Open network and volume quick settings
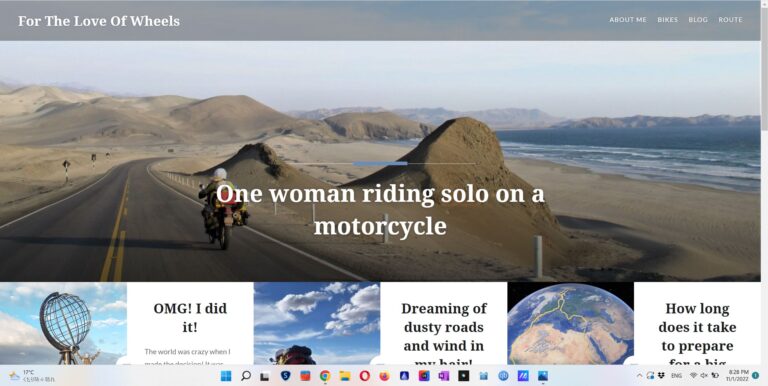The width and height of the screenshot is (768, 386). coord(704,376)
